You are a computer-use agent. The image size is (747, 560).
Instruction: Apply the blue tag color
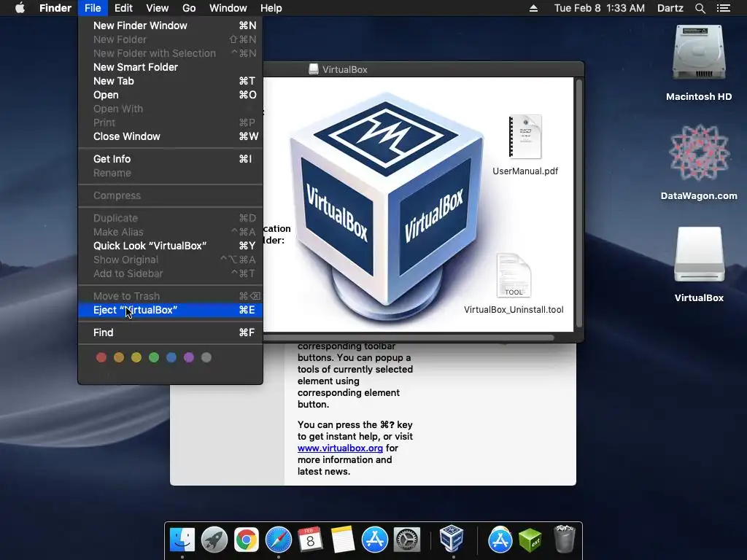[x=171, y=357]
